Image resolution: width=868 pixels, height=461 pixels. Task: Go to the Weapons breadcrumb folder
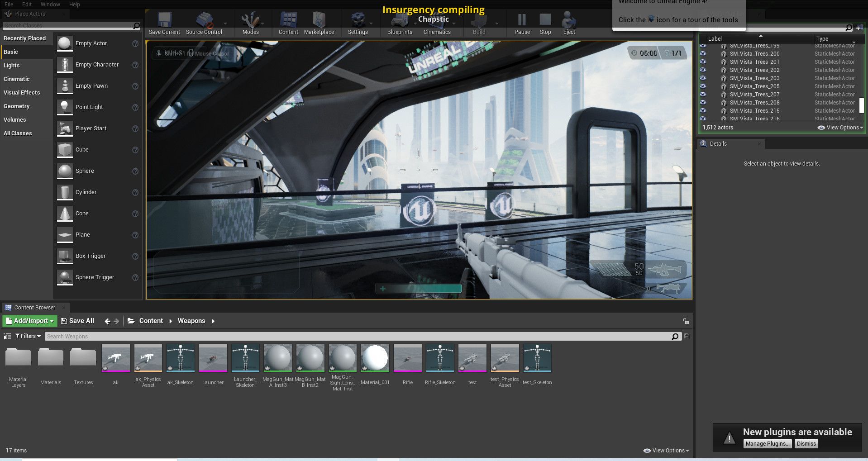191,321
